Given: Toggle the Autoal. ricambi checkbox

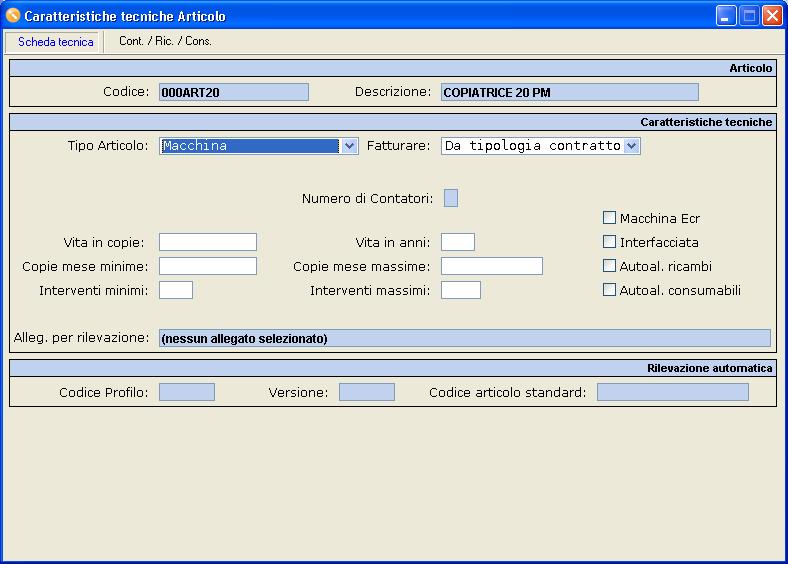Looking at the screenshot, I should pos(609,265).
